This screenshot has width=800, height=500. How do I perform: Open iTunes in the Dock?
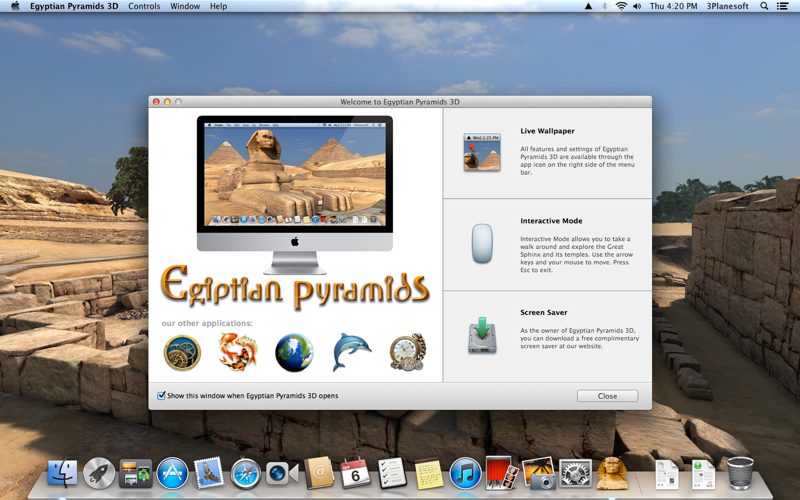point(465,473)
